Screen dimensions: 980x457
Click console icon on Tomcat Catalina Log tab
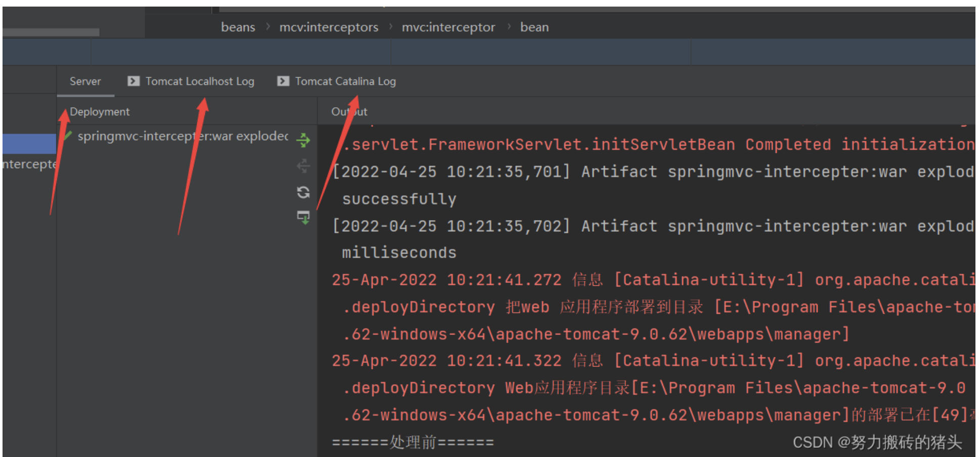pos(283,81)
